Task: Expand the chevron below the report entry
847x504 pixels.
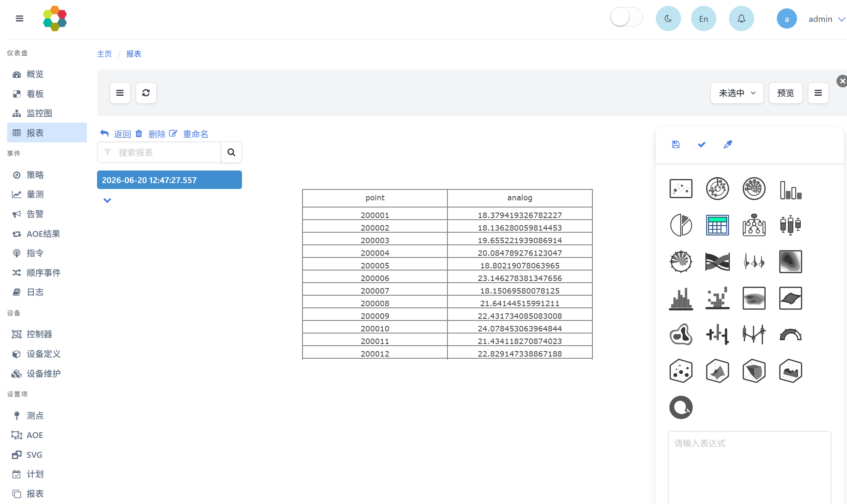Action: tap(107, 200)
